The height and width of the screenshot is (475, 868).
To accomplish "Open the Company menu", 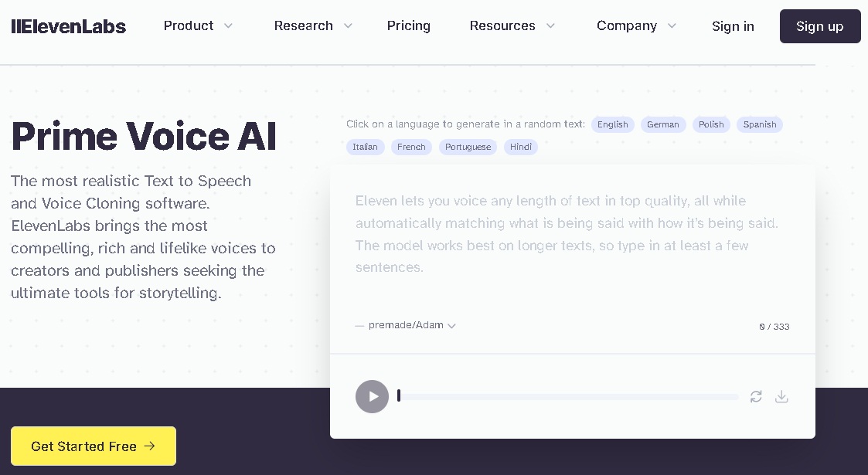I will click(636, 26).
